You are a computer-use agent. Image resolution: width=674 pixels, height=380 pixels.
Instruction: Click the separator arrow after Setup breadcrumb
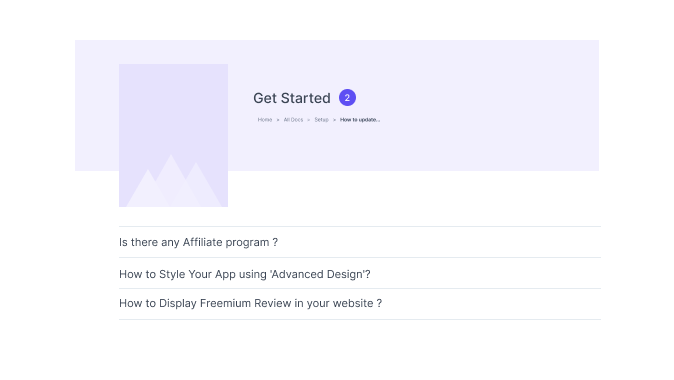point(334,120)
